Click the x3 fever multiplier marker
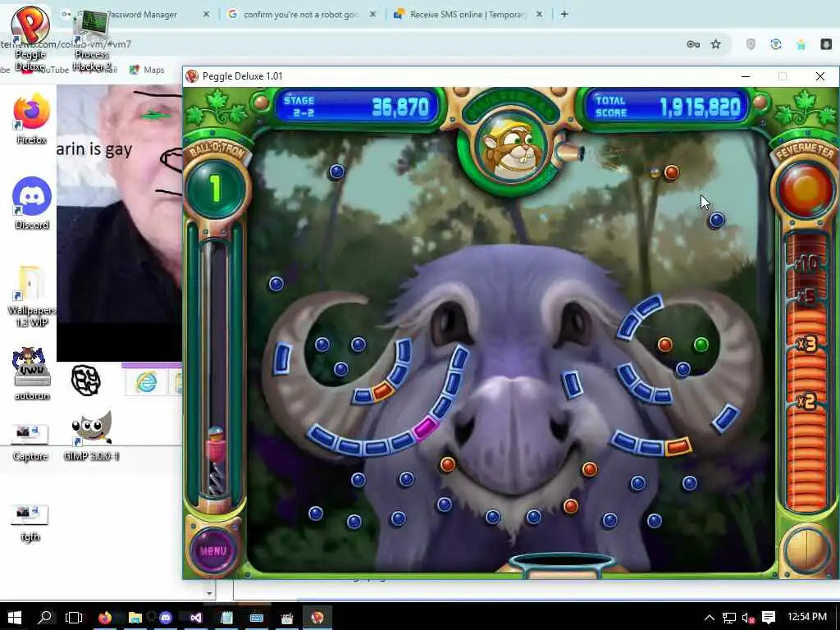The height and width of the screenshot is (630, 840). click(x=806, y=344)
